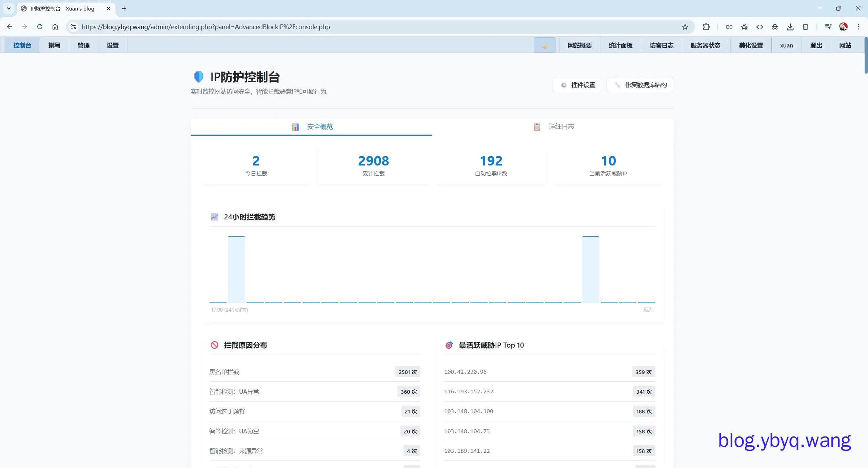The width and height of the screenshot is (868, 468).
Task: Toggle dark mode moon button
Action: click(x=545, y=45)
